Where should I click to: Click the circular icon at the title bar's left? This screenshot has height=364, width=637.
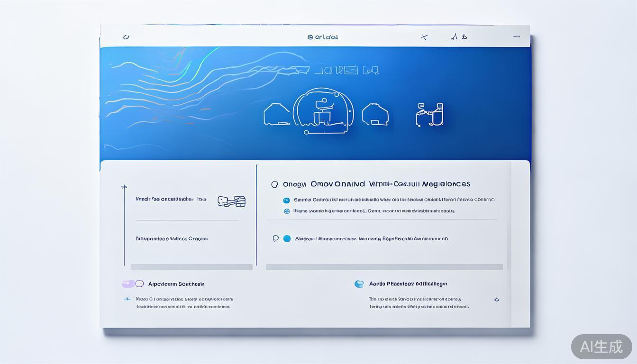pyautogui.click(x=126, y=37)
